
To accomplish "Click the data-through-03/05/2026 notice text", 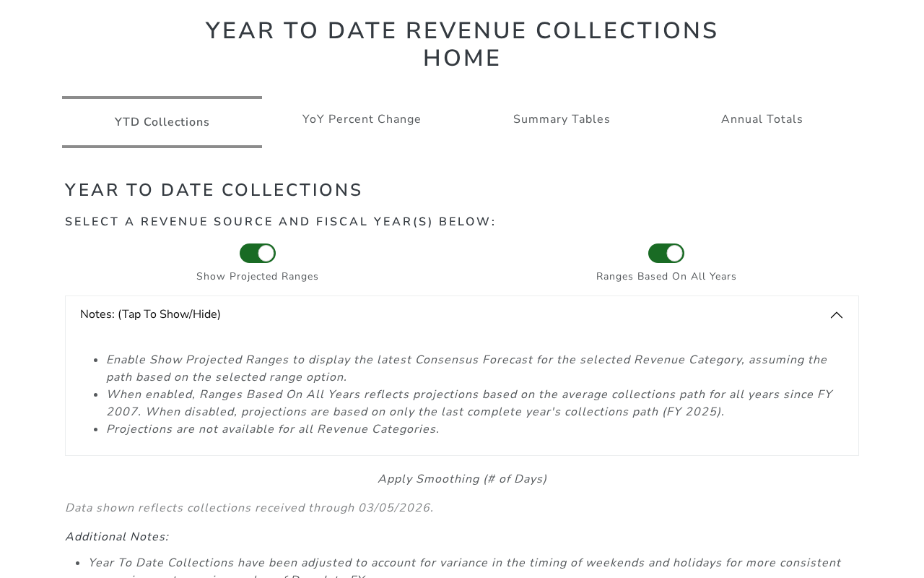I will [x=249, y=508].
